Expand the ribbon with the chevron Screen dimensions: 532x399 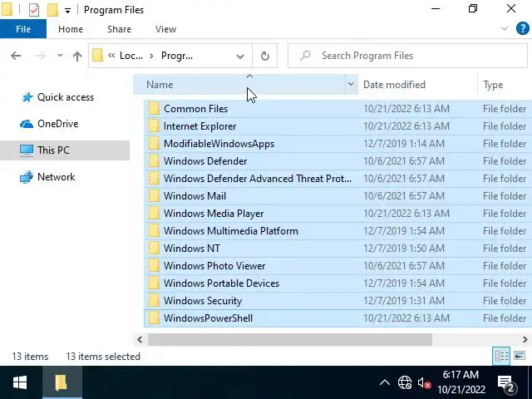(505, 28)
